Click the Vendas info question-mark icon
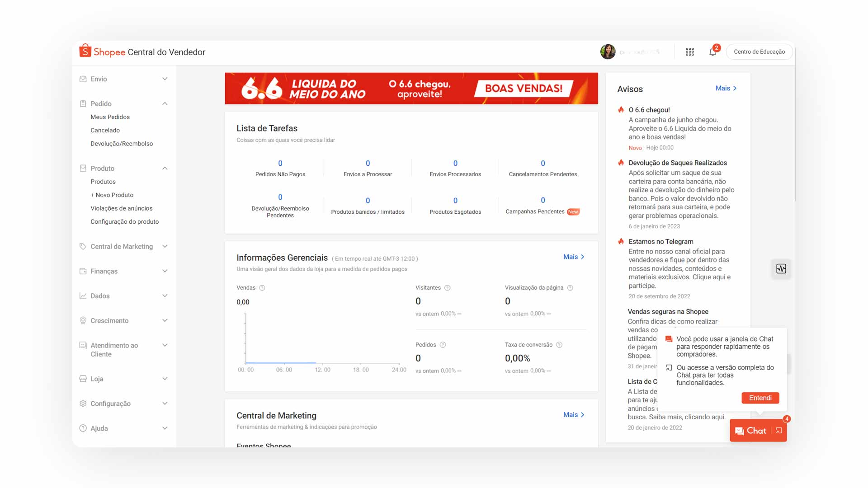Viewport: 868px width, 488px height. pos(262,288)
